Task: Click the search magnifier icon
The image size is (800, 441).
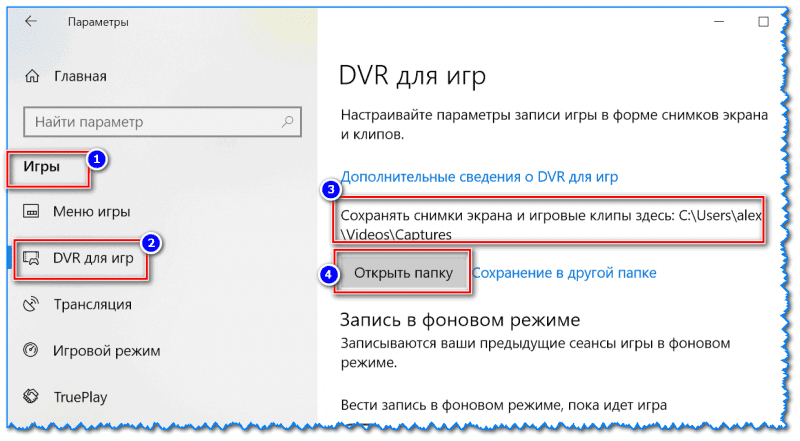Action: (x=288, y=121)
